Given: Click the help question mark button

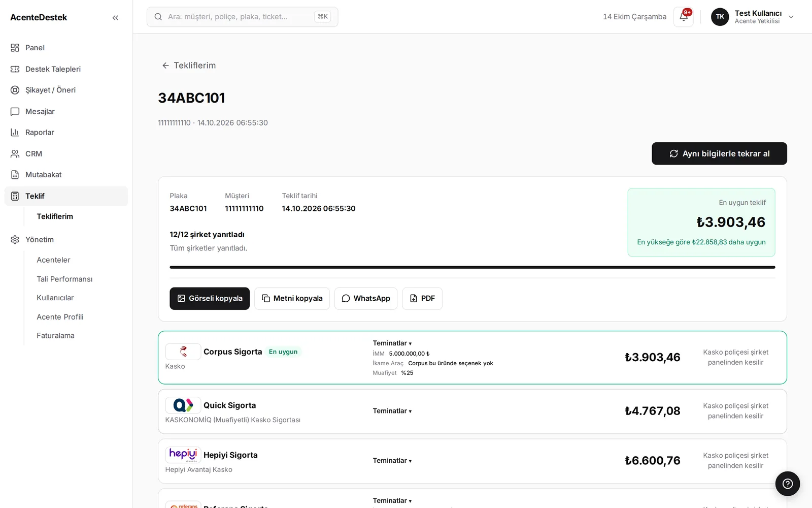Looking at the screenshot, I should 788,484.
